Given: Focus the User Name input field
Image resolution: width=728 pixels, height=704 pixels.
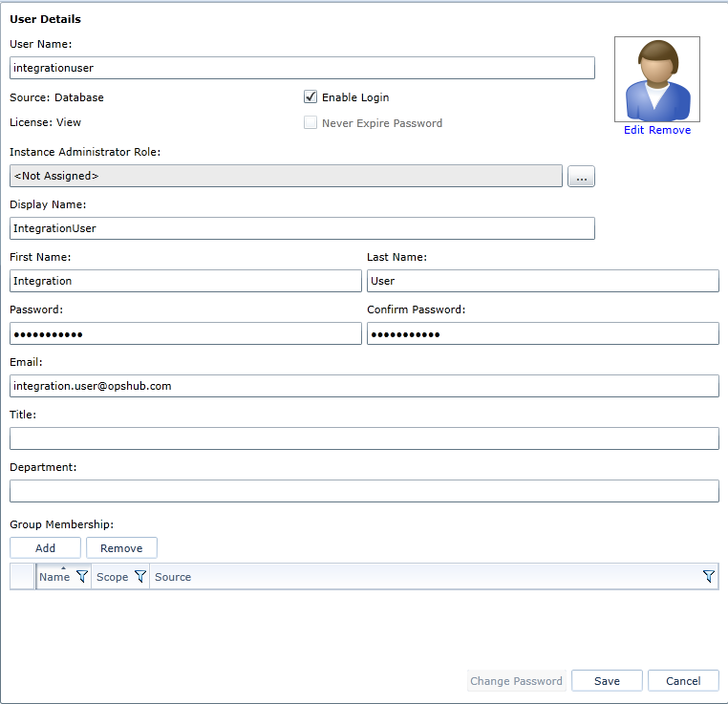Looking at the screenshot, I should tap(302, 68).
